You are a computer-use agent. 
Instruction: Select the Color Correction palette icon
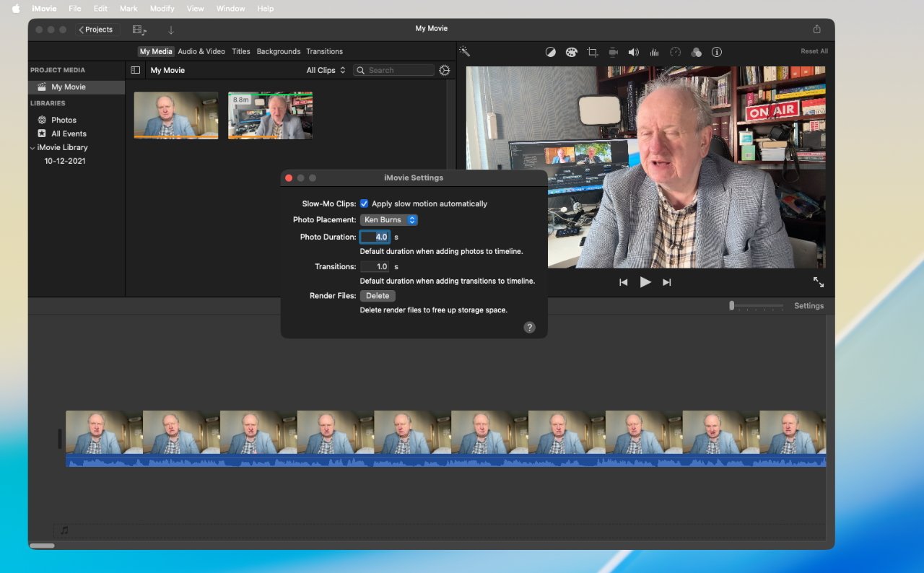click(x=571, y=51)
